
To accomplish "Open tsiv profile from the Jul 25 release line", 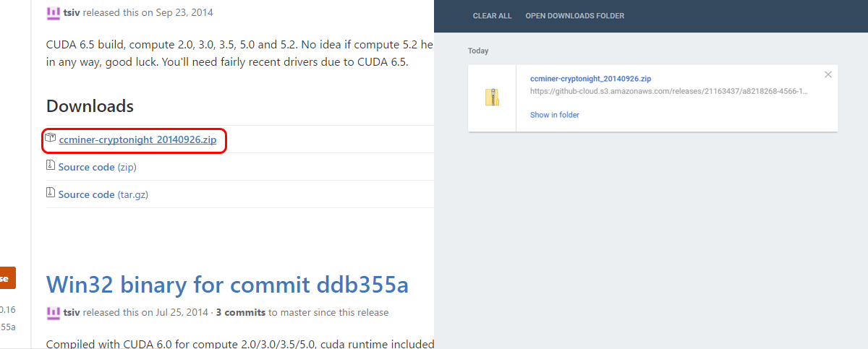I will (72, 313).
